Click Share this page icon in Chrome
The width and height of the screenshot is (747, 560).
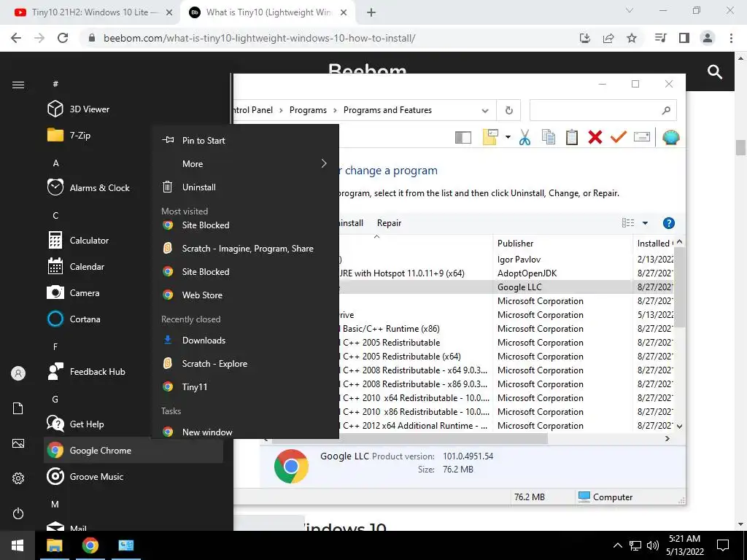pyautogui.click(x=608, y=38)
